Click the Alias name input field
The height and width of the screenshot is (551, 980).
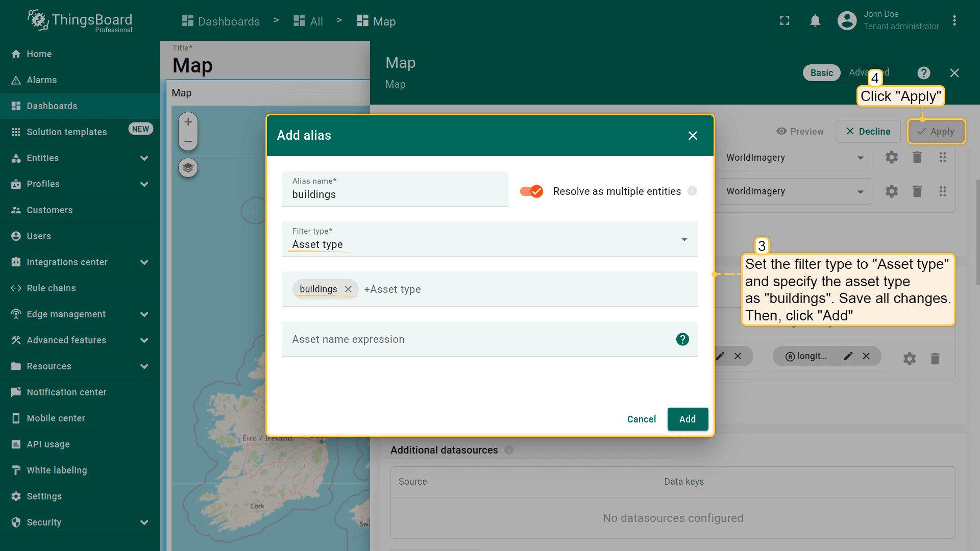pos(395,194)
